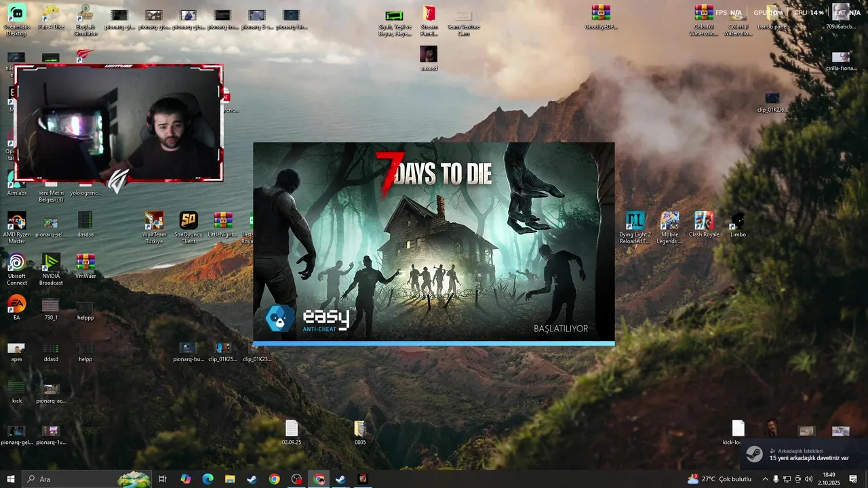Screen dimensions: 868x488
Task: Open SonOyuncu Client shortcut
Action: pyautogui.click(x=189, y=228)
